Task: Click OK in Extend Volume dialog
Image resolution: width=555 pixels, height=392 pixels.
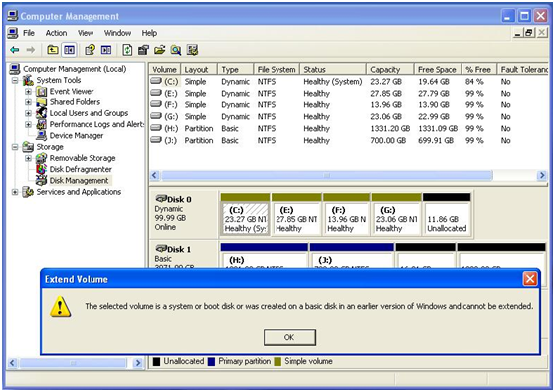Action: tap(289, 337)
